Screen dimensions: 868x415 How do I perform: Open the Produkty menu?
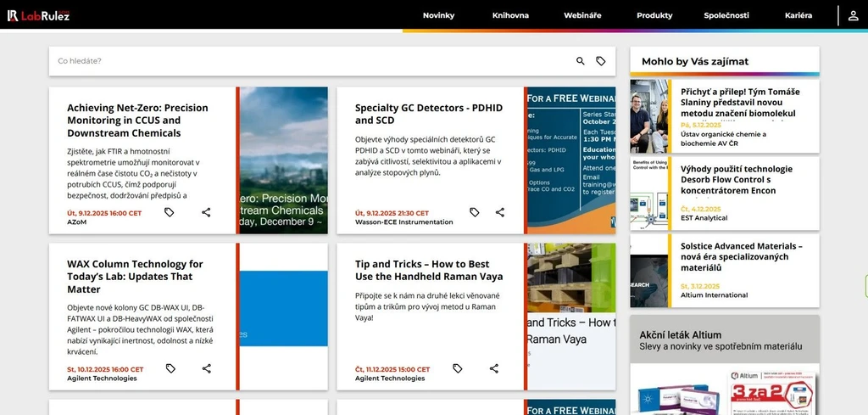[654, 15]
